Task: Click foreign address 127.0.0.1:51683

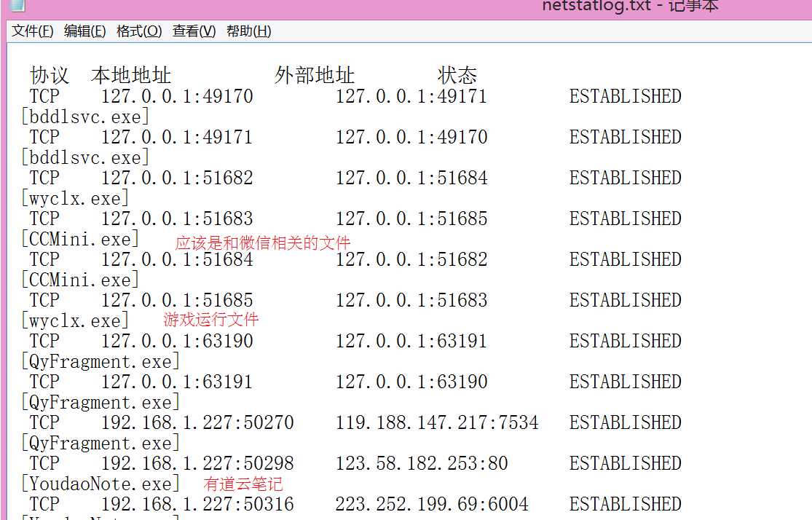Action: click(411, 300)
